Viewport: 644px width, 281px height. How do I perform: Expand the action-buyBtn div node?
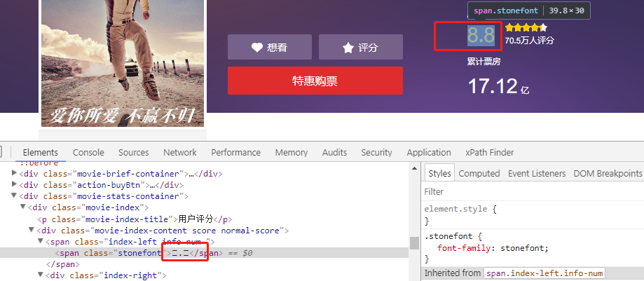point(15,184)
